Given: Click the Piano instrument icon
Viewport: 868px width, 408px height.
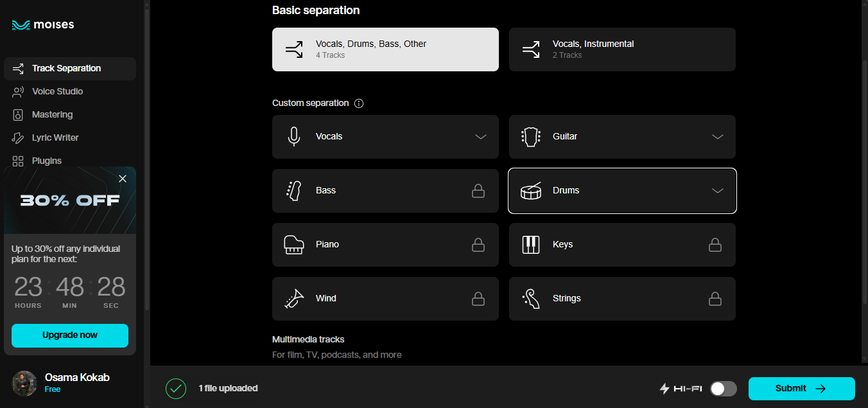Looking at the screenshot, I should coord(294,244).
